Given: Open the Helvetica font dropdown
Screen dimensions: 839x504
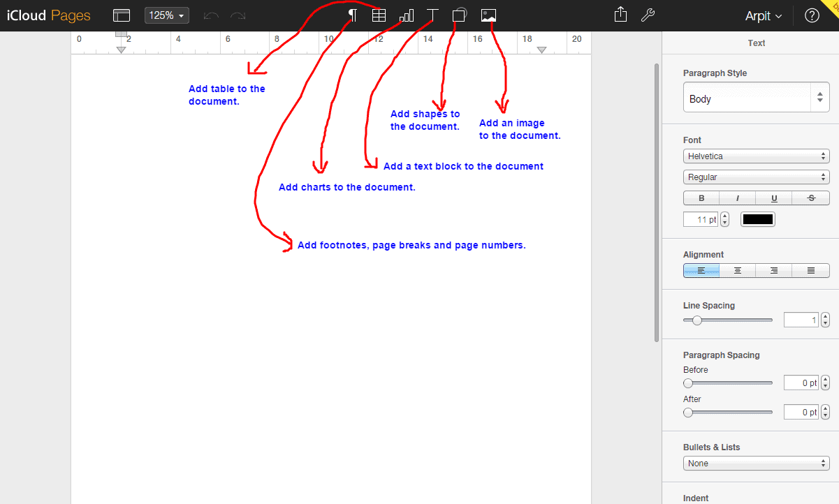Looking at the screenshot, I should [x=756, y=156].
